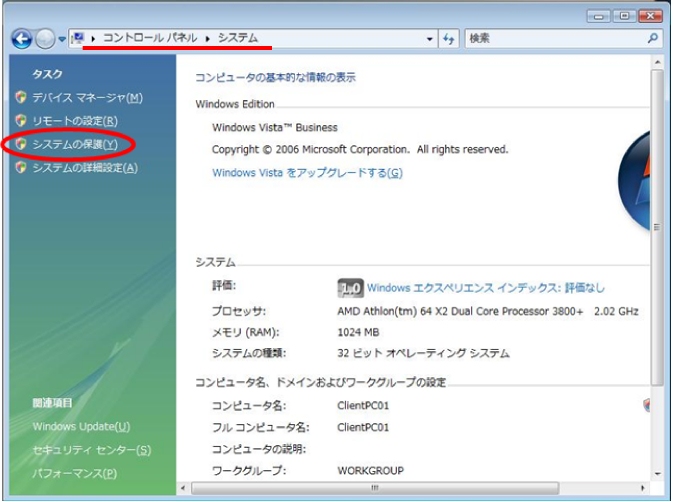
Task: Open recent pages dropdown beside navigation arrows
Action: point(62,39)
